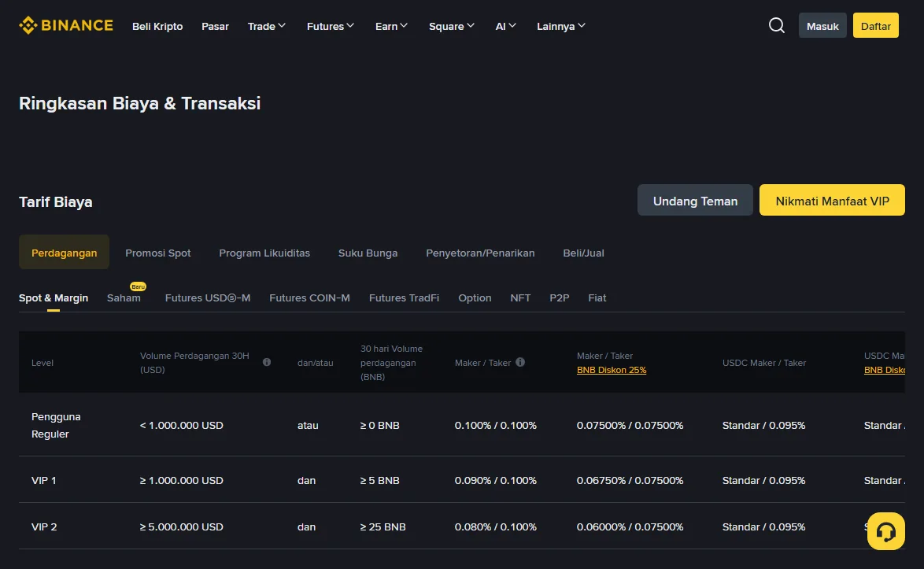Open the support chat headset icon
924x569 pixels.
(885, 531)
